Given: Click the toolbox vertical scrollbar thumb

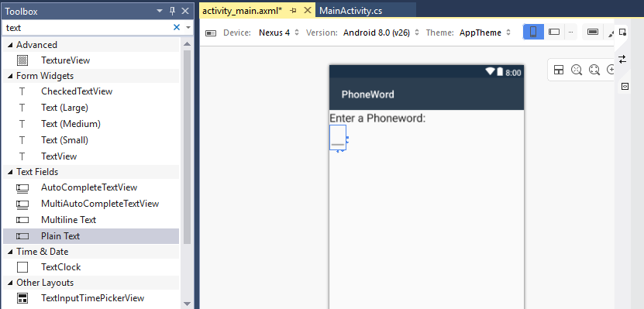Looking at the screenshot, I should (188, 146).
